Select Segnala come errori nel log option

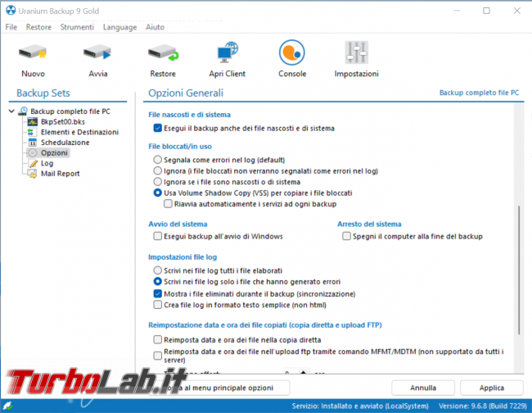[157, 159]
